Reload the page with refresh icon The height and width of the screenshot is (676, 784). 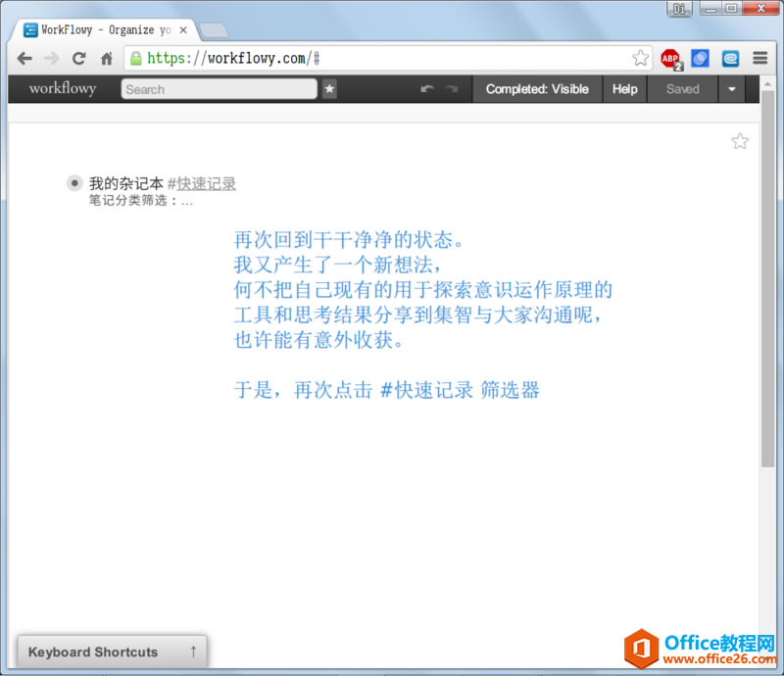point(79,59)
